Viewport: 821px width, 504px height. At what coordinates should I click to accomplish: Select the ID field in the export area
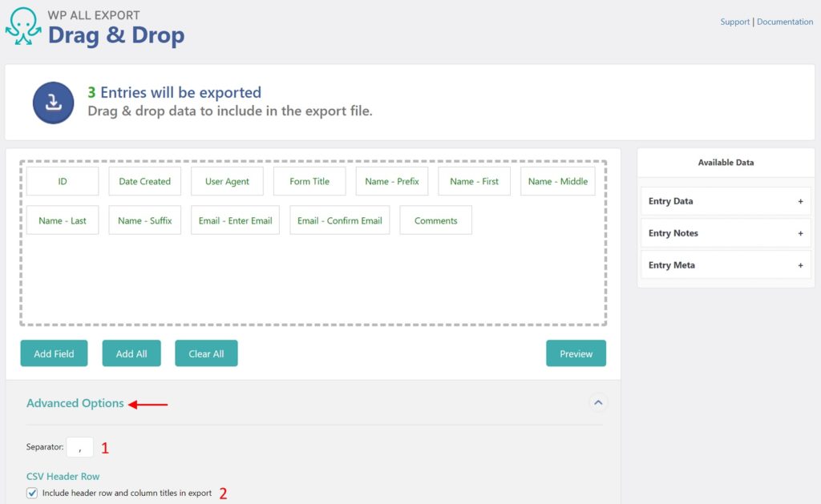tap(62, 181)
